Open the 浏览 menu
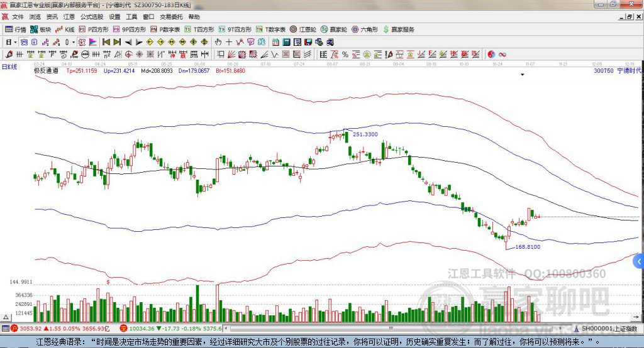This screenshot has height=348, width=644. point(35,17)
